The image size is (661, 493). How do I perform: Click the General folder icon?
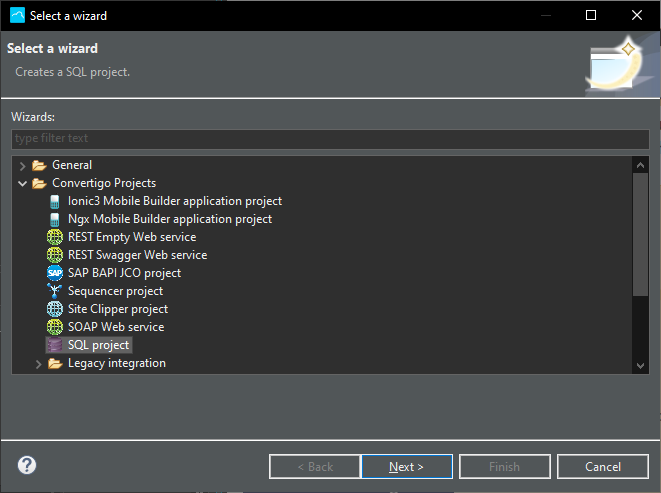coord(39,165)
